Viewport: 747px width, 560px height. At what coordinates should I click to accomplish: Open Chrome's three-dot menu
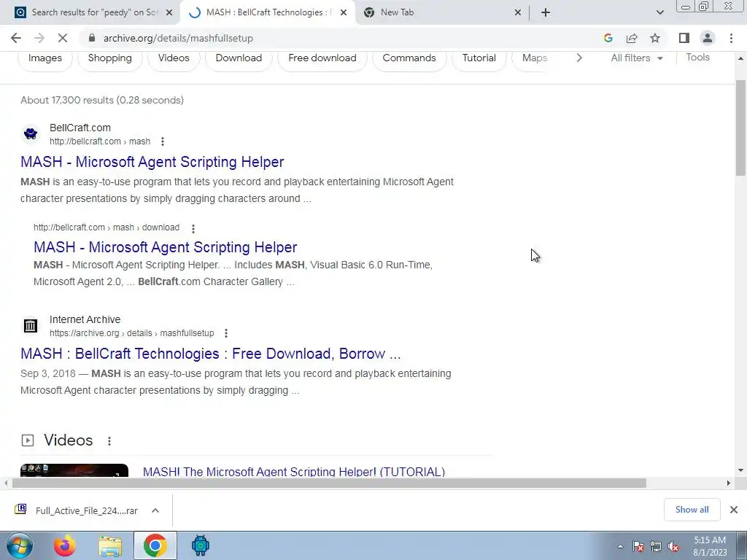pos(731,38)
